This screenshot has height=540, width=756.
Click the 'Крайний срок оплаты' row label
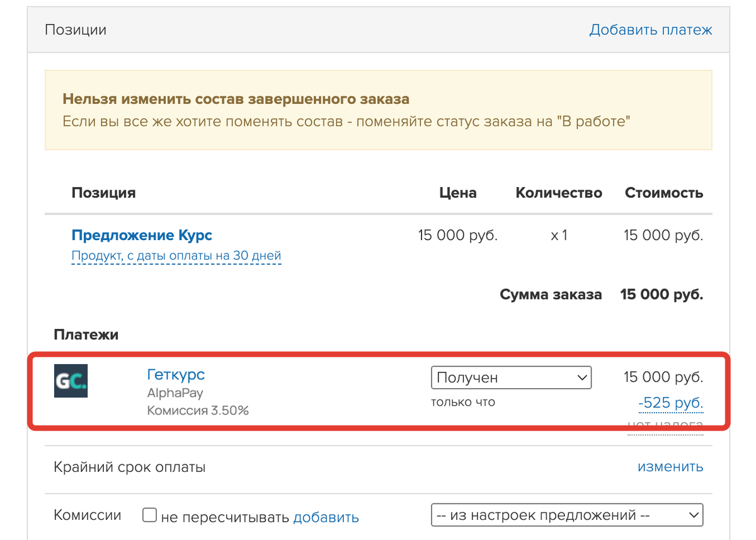[x=130, y=468]
